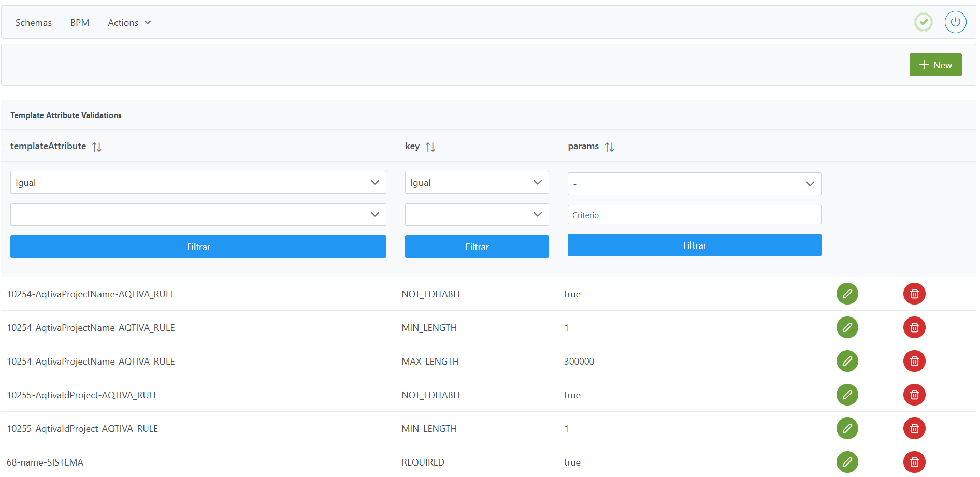Open the templateAttribute Igual operator dropdown
The width and height of the screenshot is (980, 477).
click(198, 182)
